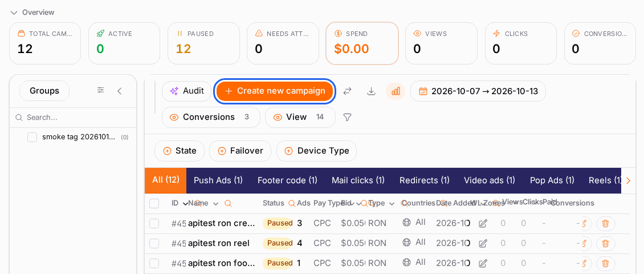Focus the Groups search field
The width and height of the screenshot is (644, 274).
(73, 117)
